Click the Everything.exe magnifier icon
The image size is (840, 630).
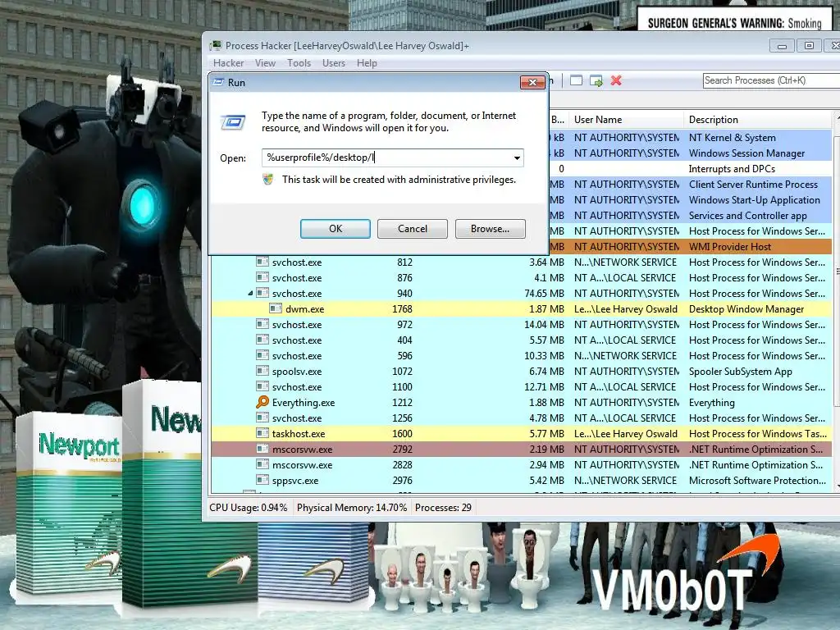[x=262, y=402]
